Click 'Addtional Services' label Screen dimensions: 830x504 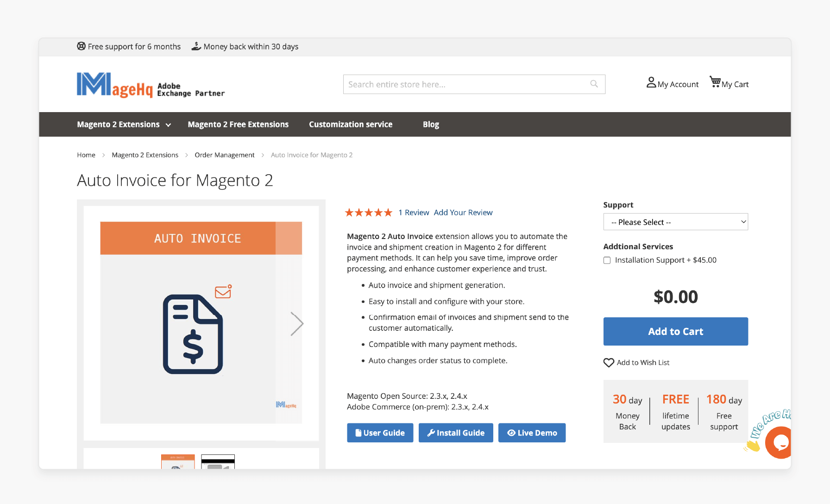(638, 246)
